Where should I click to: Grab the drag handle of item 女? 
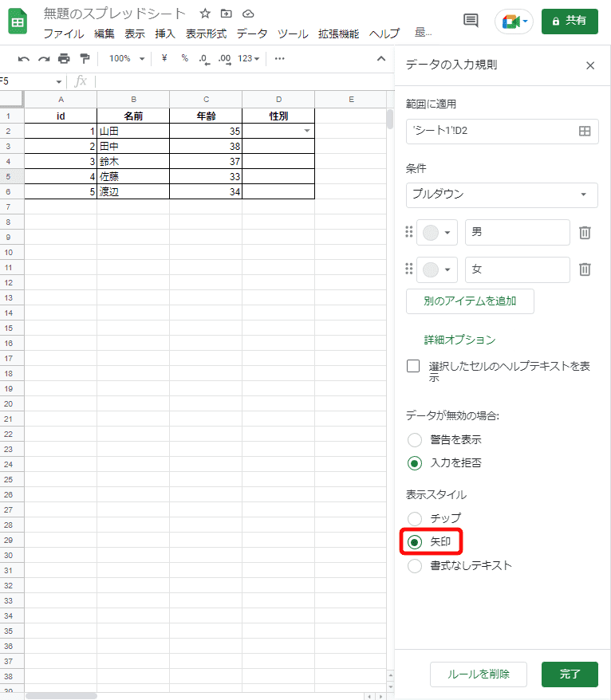(408, 269)
